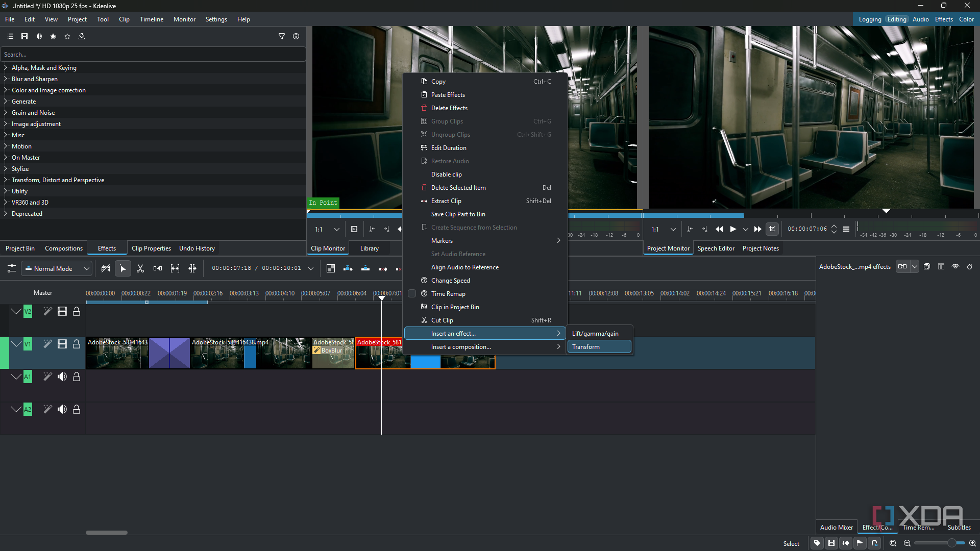Screen dimensions: 980x551
Task: Save the effect stack in effects panel
Action: 927,267
